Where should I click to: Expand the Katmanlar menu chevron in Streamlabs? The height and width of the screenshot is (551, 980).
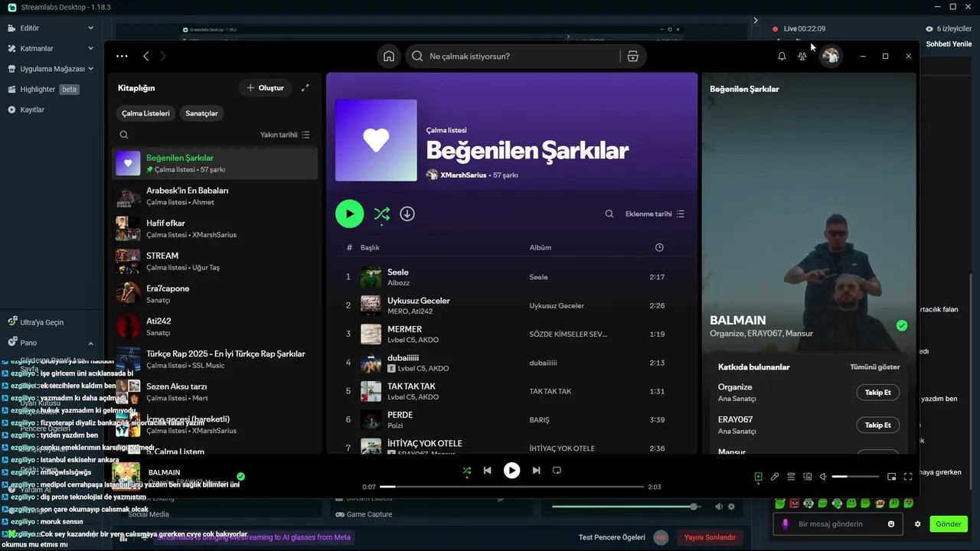point(90,48)
